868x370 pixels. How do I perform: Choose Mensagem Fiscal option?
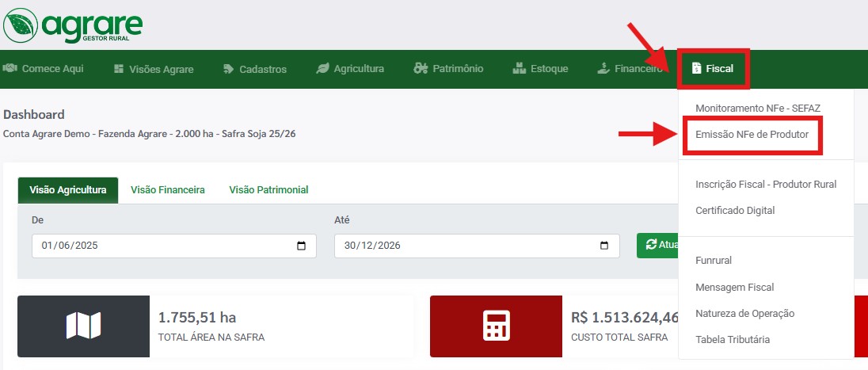point(735,287)
